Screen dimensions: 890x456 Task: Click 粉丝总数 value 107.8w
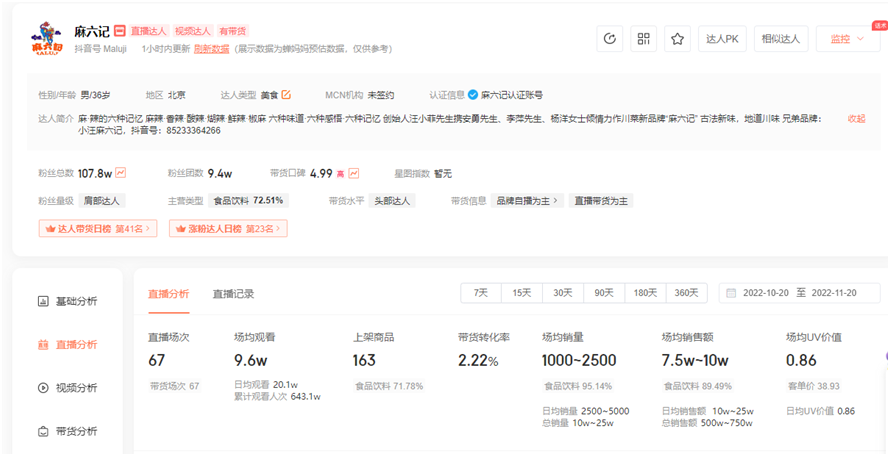(x=95, y=173)
